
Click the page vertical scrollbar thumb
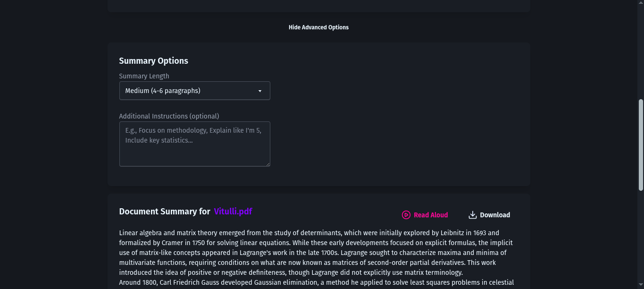(x=641, y=144)
